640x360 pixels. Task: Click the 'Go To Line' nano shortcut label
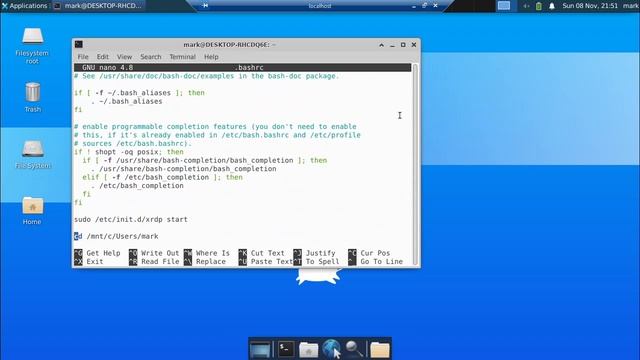[382, 262]
